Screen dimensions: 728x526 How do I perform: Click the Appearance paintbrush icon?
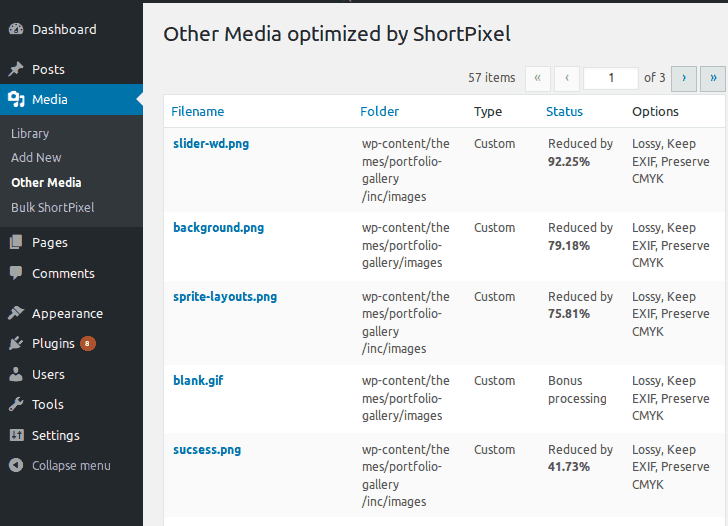(x=16, y=313)
